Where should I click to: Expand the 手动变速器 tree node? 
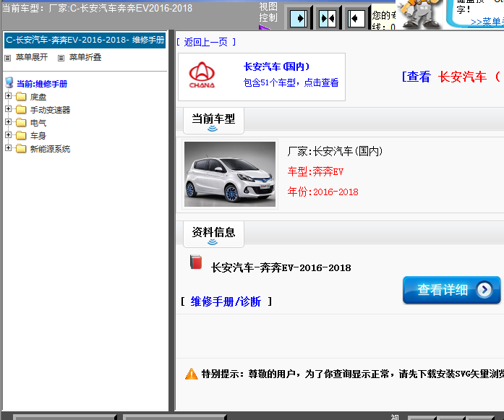(x=9, y=109)
